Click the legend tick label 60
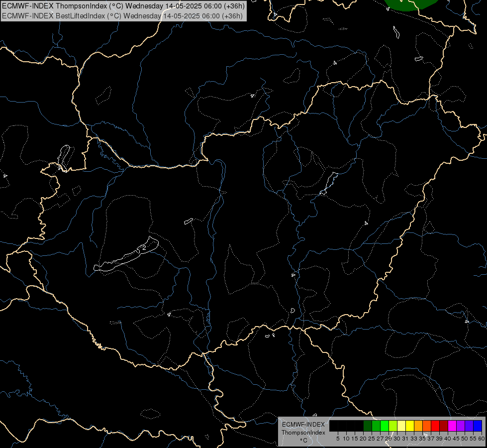 [481, 439]
